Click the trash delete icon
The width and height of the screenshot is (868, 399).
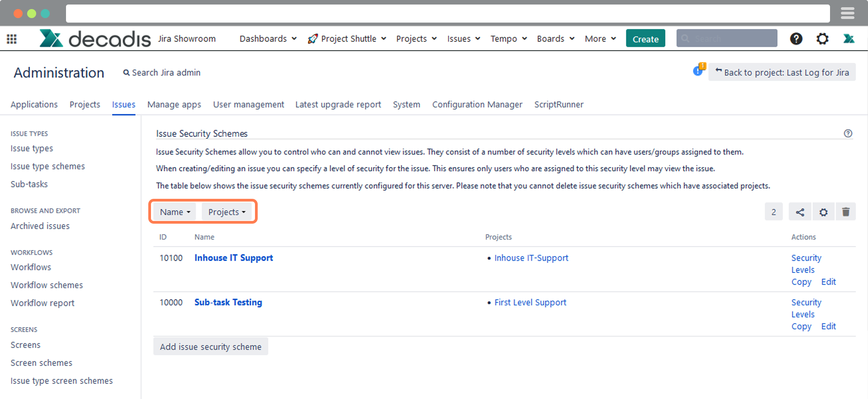[x=846, y=212]
